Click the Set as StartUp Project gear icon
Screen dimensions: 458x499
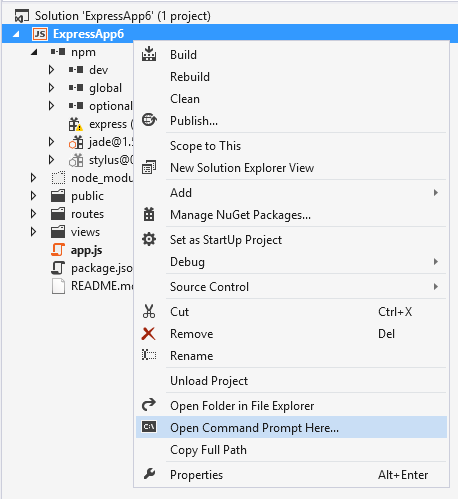[x=149, y=239]
